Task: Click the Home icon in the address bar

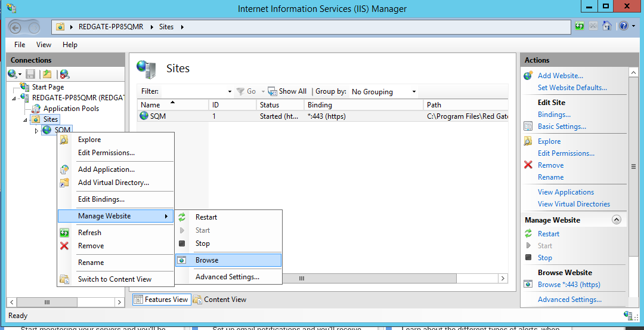Action: (x=607, y=26)
